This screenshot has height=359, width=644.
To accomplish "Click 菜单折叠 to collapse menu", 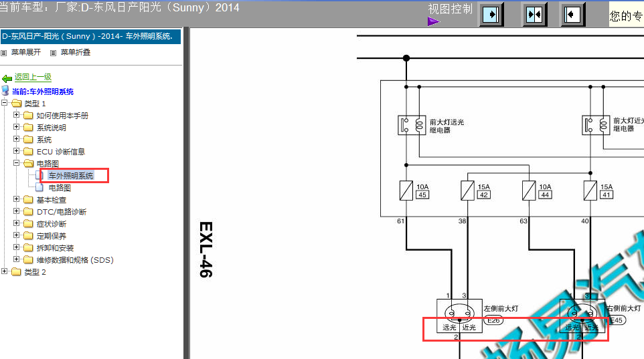I will pos(76,52).
